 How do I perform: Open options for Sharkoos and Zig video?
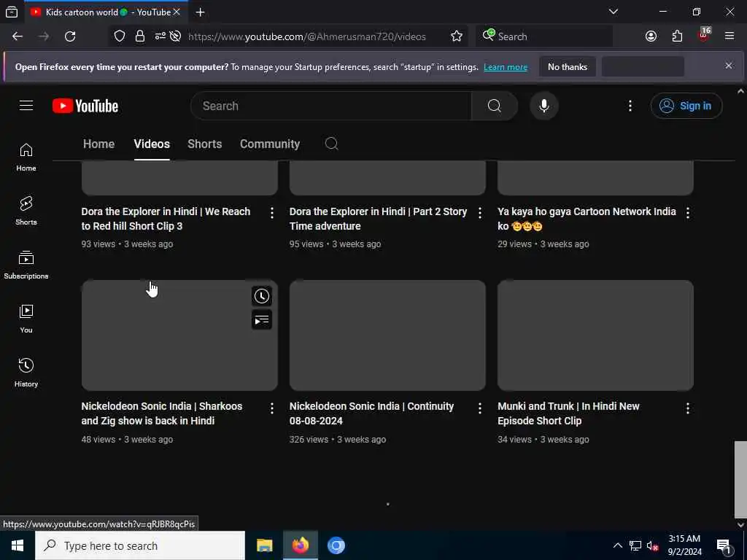pos(272,408)
